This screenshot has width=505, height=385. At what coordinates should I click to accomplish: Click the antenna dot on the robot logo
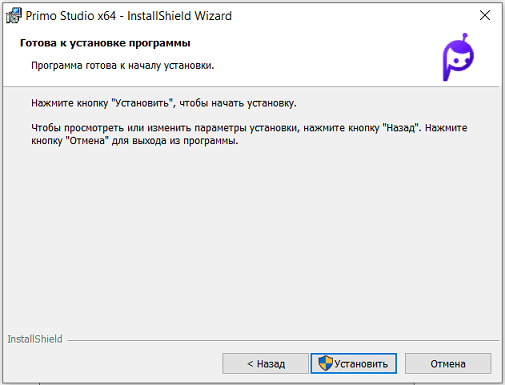coord(465,35)
